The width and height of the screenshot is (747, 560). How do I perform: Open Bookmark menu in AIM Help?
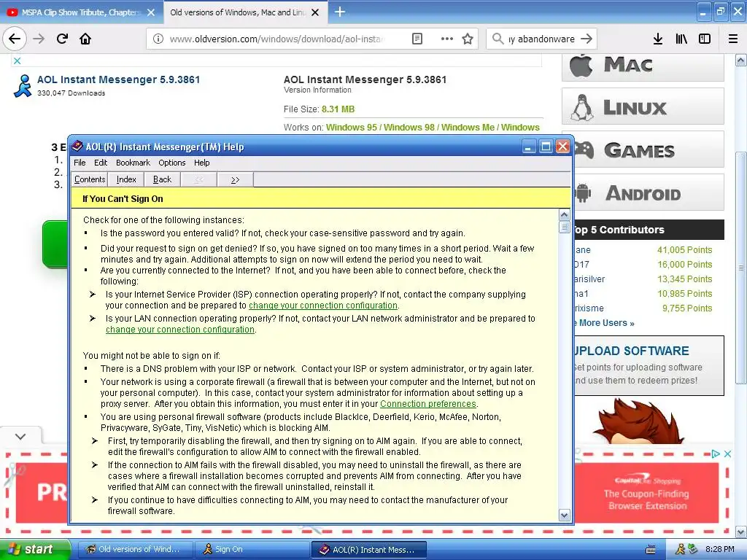pyautogui.click(x=133, y=163)
